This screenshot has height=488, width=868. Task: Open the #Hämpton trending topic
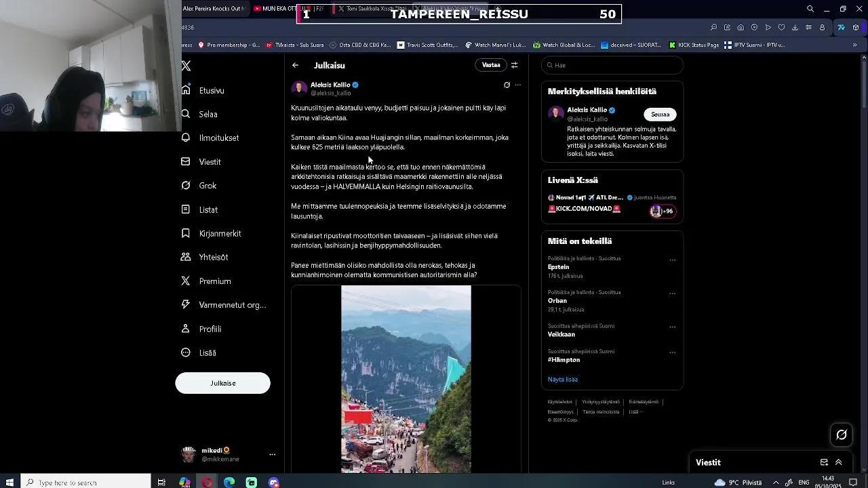coord(564,360)
